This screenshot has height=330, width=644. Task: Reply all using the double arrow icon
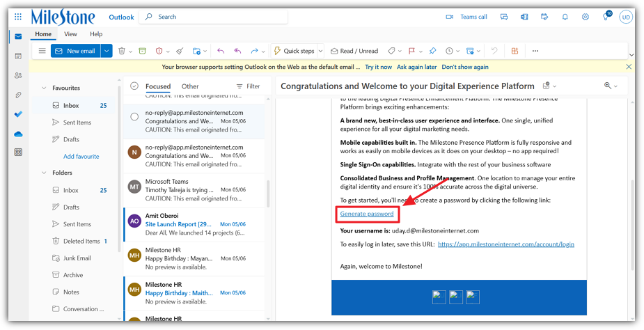tap(237, 51)
